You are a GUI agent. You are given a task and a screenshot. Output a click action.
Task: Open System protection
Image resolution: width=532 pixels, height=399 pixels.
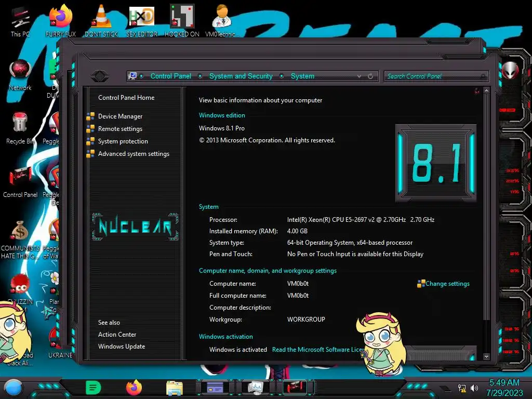click(123, 141)
